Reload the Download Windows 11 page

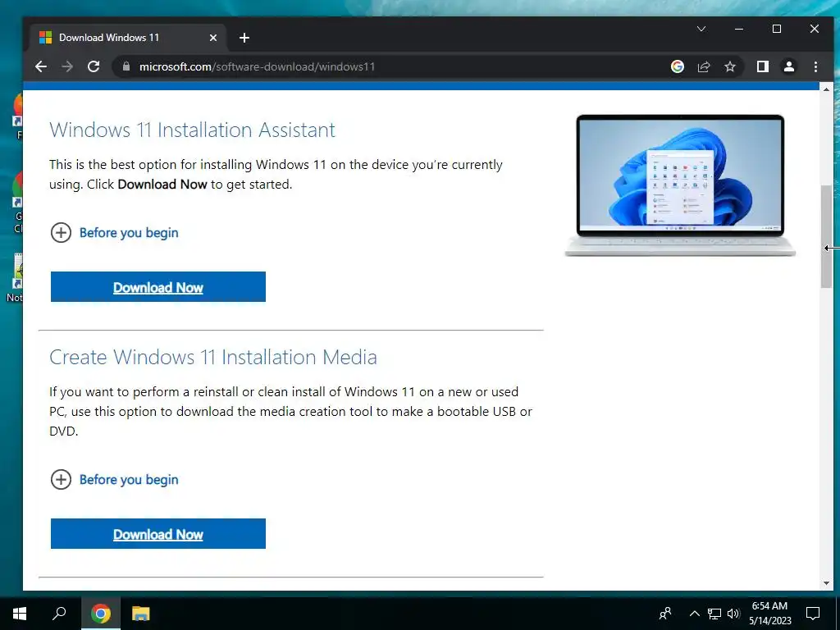[x=94, y=66]
